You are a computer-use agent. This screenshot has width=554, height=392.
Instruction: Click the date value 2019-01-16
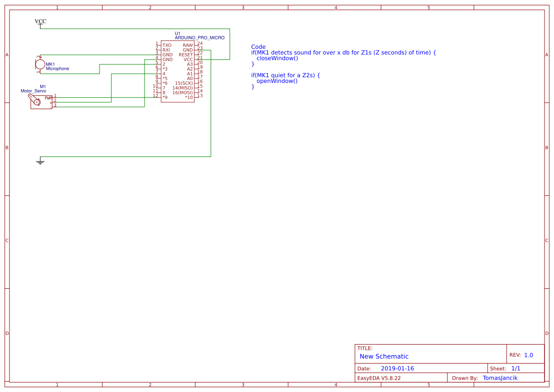(398, 368)
